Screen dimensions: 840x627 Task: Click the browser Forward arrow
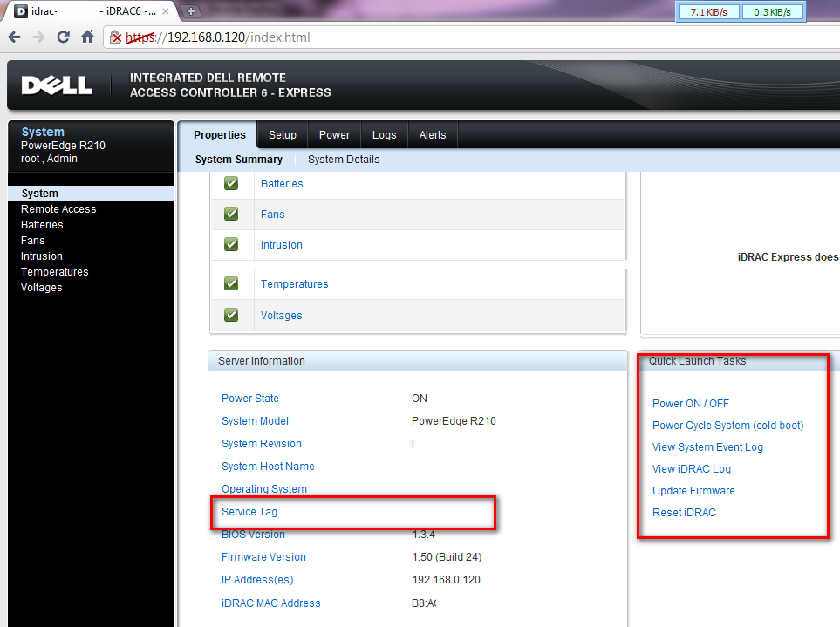point(38,37)
